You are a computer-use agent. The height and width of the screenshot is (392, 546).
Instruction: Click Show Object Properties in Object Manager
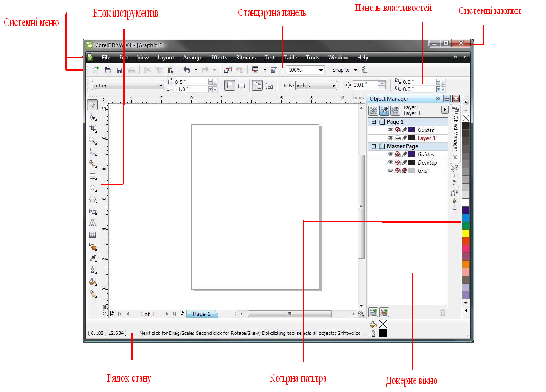tap(373, 110)
